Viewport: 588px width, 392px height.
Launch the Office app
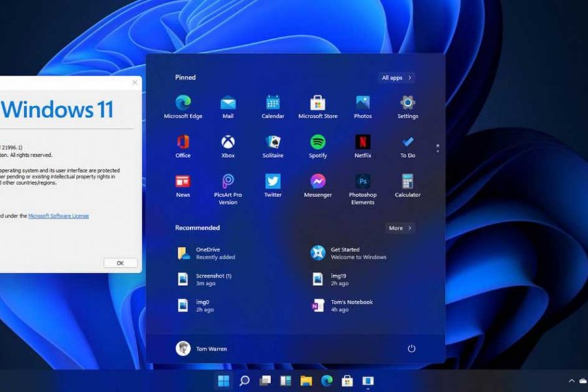pyautogui.click(x=183, y=146)
